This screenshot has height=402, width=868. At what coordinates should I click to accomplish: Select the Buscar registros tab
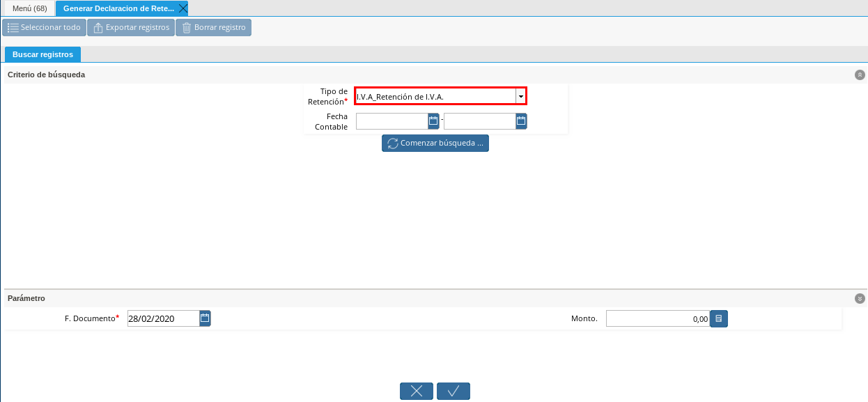[x=42, y=54]
